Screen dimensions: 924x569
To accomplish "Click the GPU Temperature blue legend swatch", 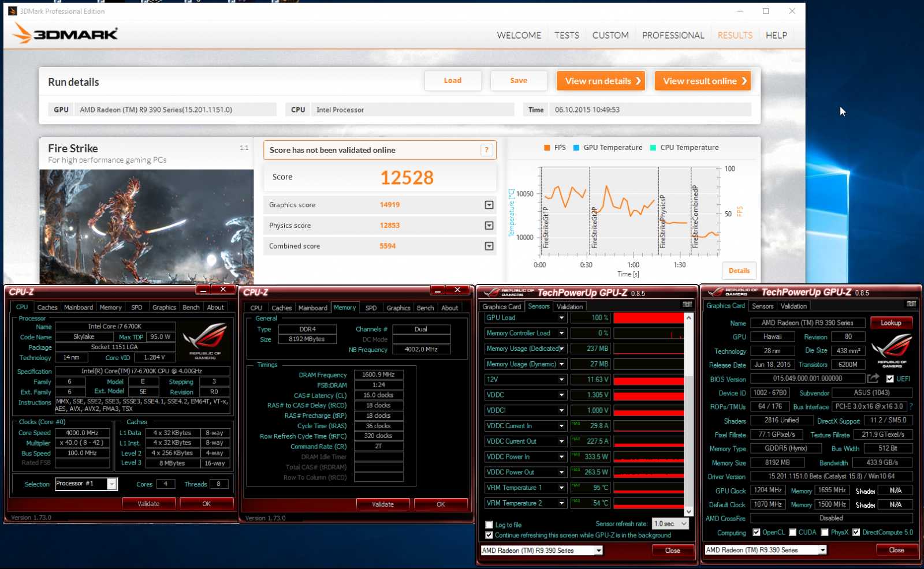I will click(576, 148).
